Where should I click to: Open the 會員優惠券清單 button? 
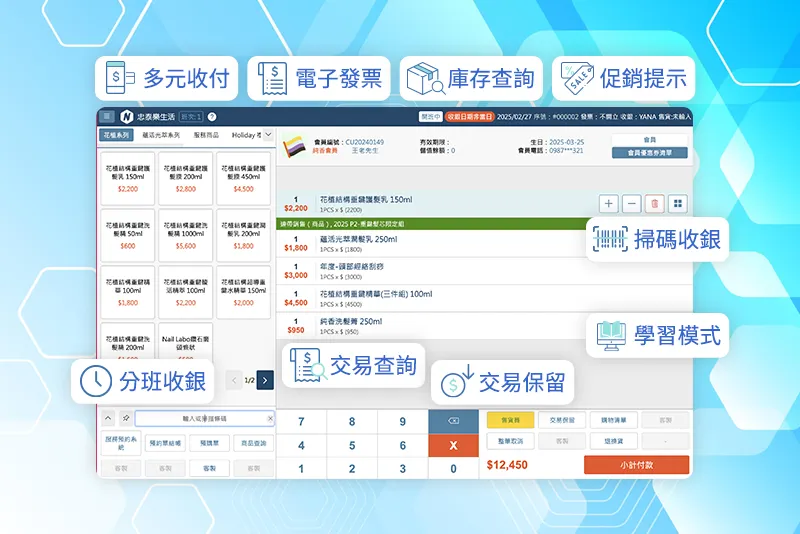[x=649, y=152]
